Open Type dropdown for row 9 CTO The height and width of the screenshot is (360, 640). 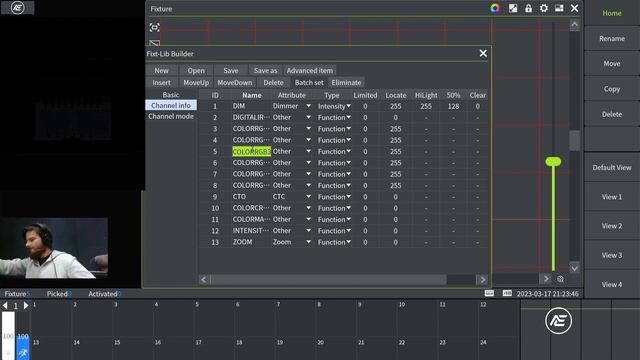click(348, 197)
